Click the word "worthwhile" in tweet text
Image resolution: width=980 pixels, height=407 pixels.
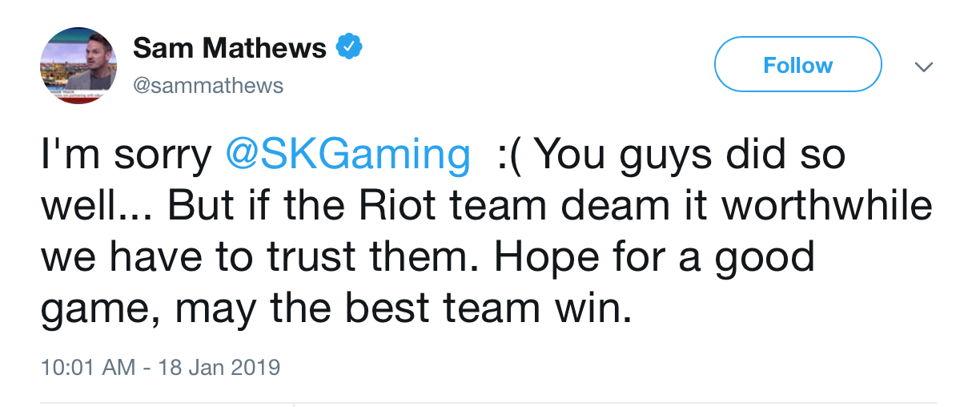click(x=827, y=206)
